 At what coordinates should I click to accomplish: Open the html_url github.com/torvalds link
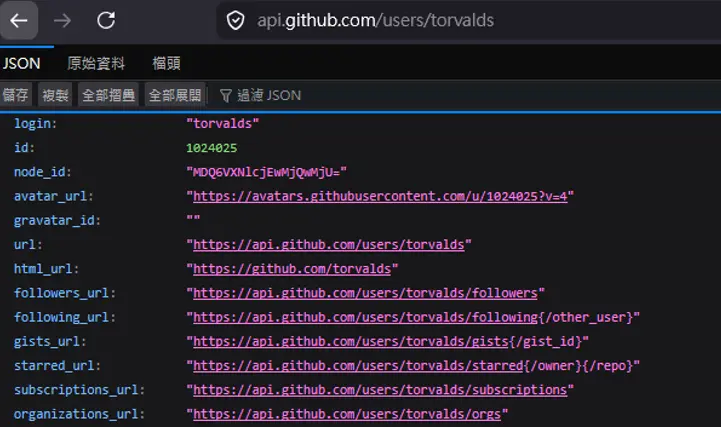[295, 269]
